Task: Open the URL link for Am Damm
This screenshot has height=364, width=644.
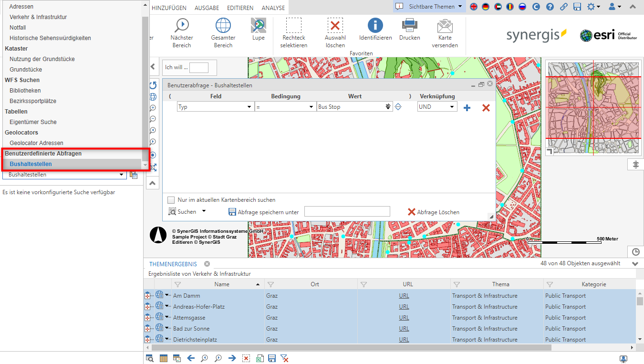Action: (404, 295)
